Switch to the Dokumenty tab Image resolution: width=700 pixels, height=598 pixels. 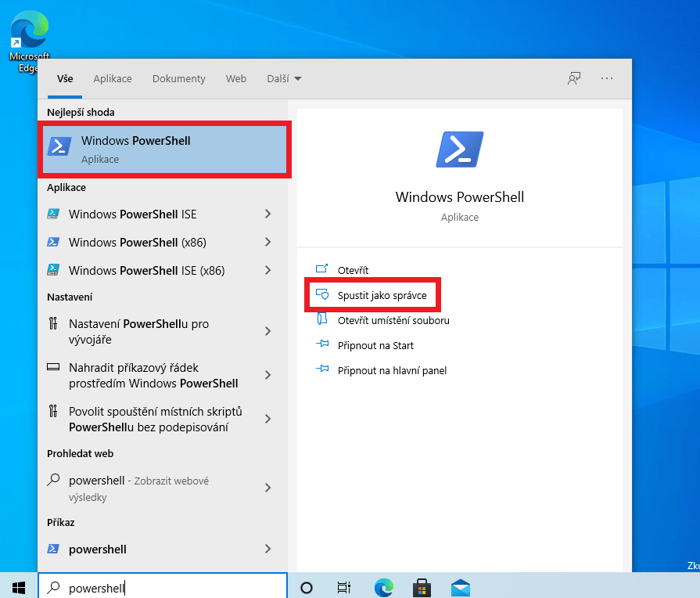(179, 79)
